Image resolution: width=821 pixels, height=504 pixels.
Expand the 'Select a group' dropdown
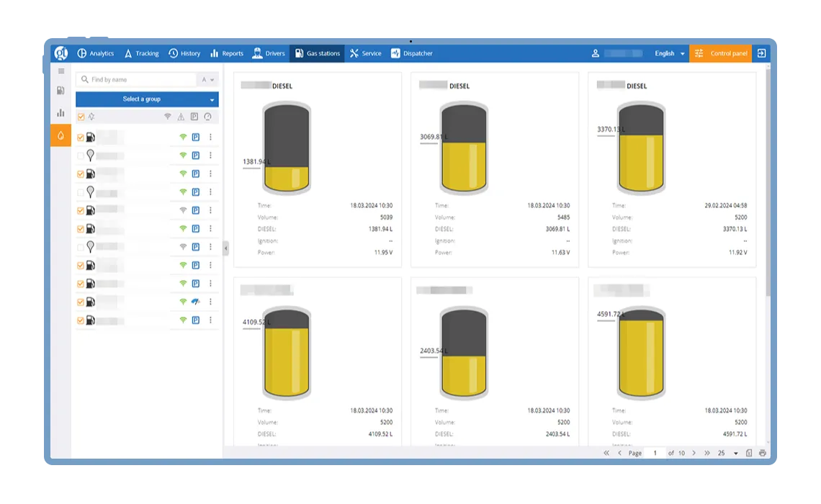point(147,99)
